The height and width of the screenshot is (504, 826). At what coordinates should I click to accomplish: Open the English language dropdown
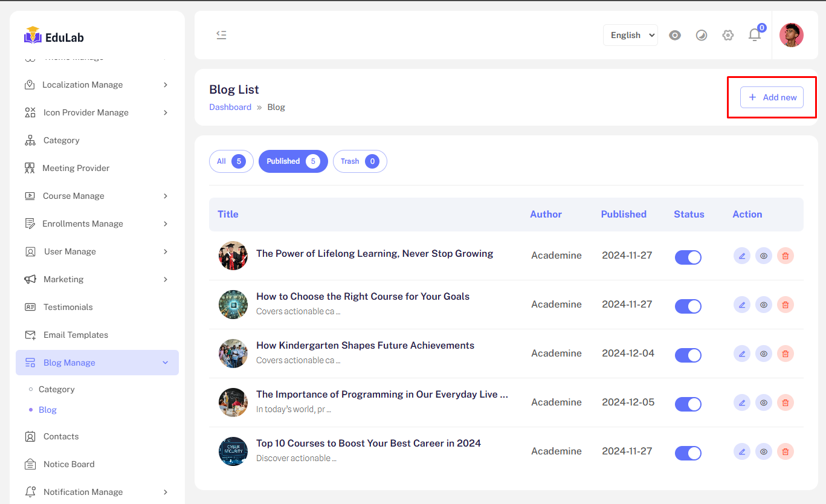(x=630, y=35)
